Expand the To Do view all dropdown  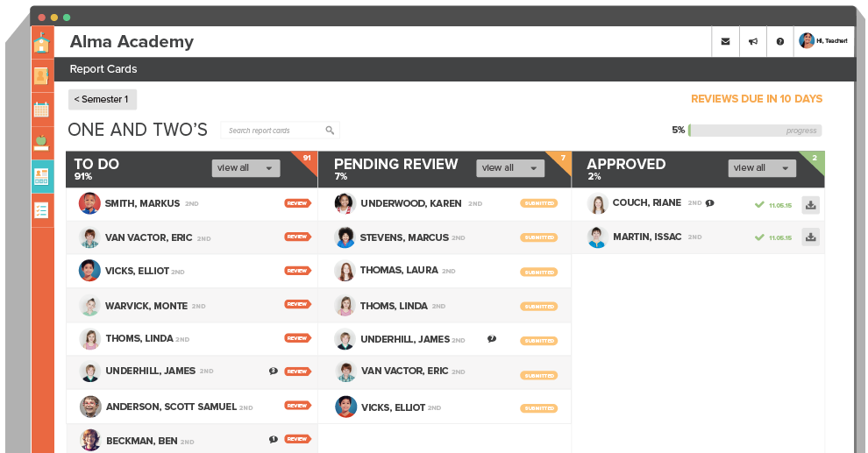click(245, 168)
